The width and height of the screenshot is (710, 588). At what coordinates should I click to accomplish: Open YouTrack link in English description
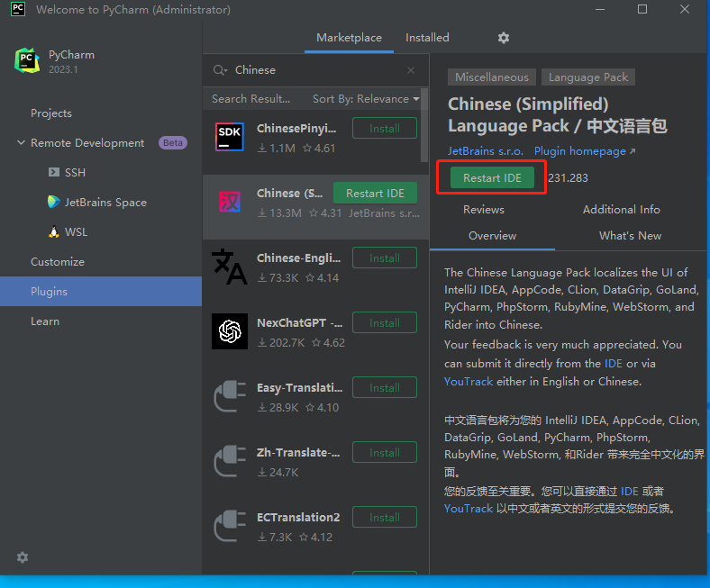click(469, 382)
